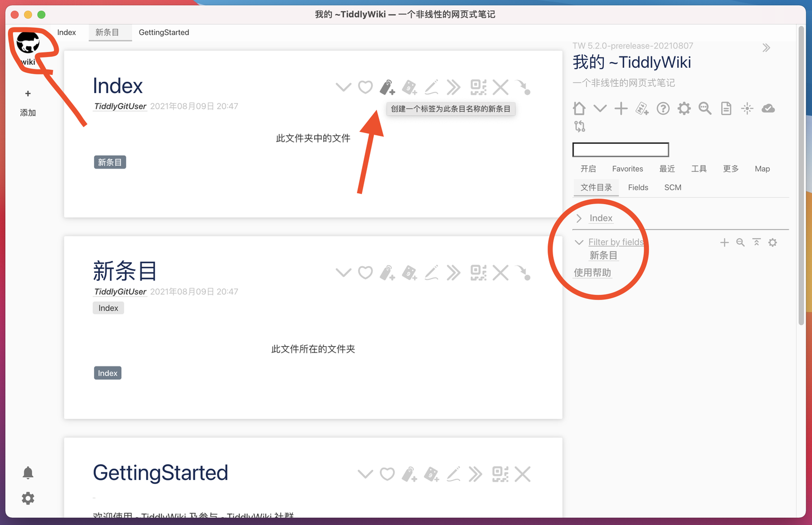This screenshot has width=812, height=525.
Task: Click inside the sidebar search box
Action: (x=620, y=149)
